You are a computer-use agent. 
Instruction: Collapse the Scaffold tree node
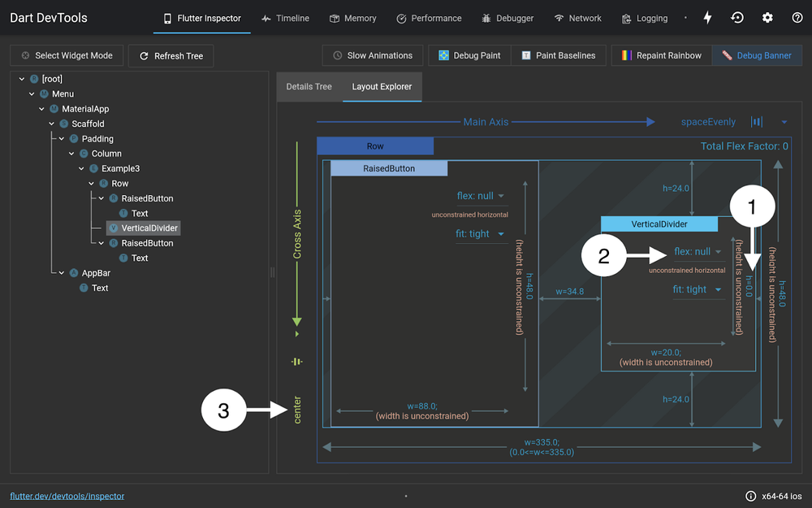52,124
